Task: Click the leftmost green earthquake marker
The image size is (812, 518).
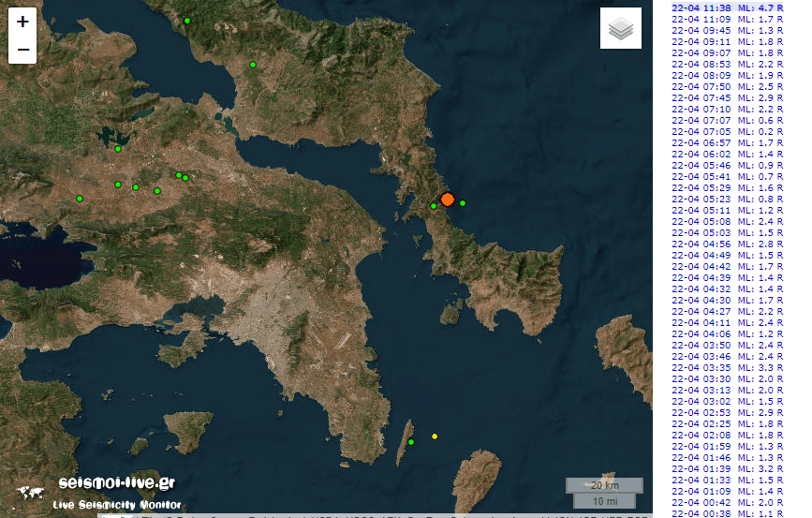Action: 80,199
